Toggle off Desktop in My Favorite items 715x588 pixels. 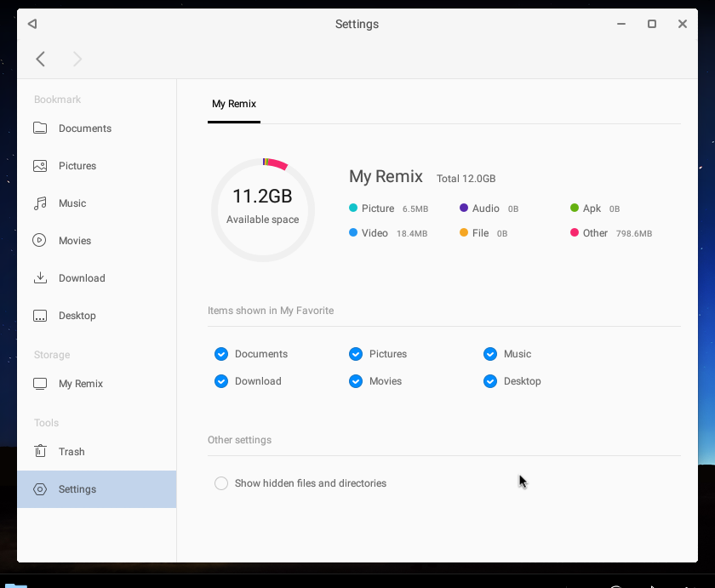(x=490, y=381)
